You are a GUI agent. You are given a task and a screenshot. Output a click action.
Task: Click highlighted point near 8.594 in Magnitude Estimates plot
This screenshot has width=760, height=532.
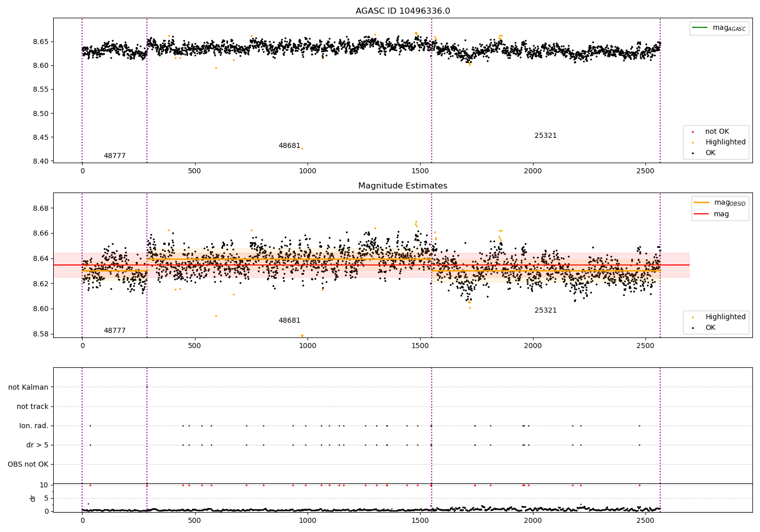tap(216, 316)
